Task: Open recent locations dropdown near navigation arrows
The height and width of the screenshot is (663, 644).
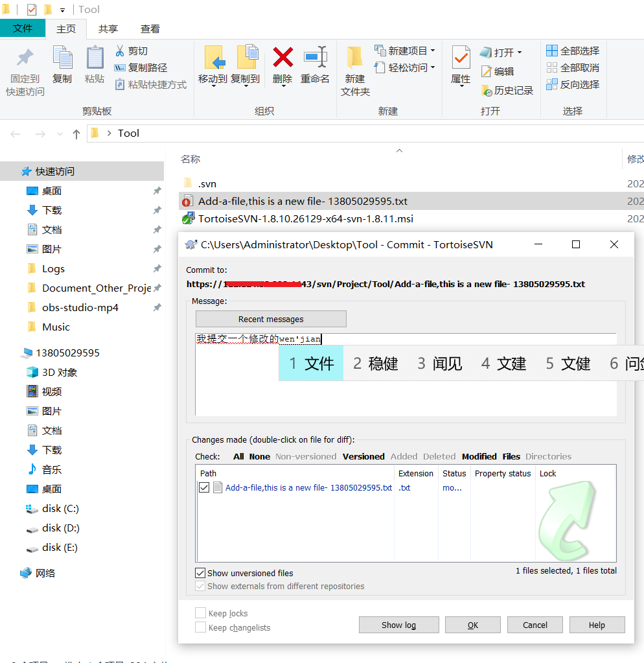Action: 60,134
